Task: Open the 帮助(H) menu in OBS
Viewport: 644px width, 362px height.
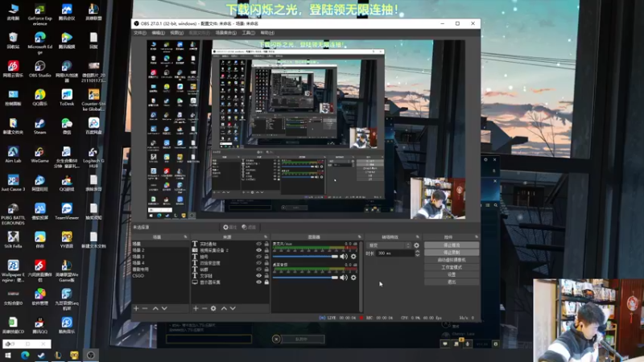Action: click(x=267, y=33)
